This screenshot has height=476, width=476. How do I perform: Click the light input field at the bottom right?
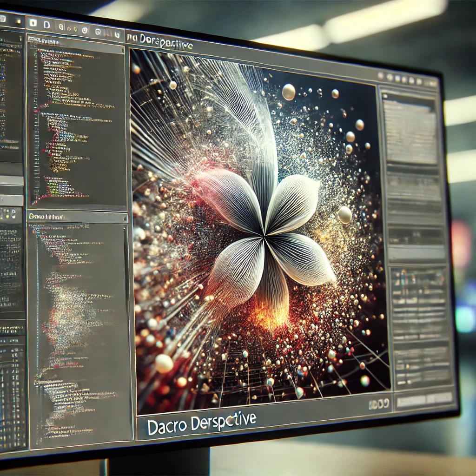pos(424,400)
